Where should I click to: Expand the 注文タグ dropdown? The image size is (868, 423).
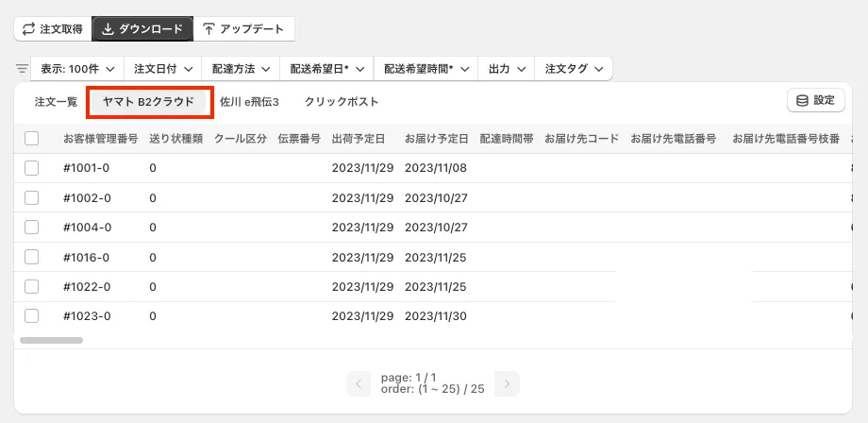[x=573, y=69]
